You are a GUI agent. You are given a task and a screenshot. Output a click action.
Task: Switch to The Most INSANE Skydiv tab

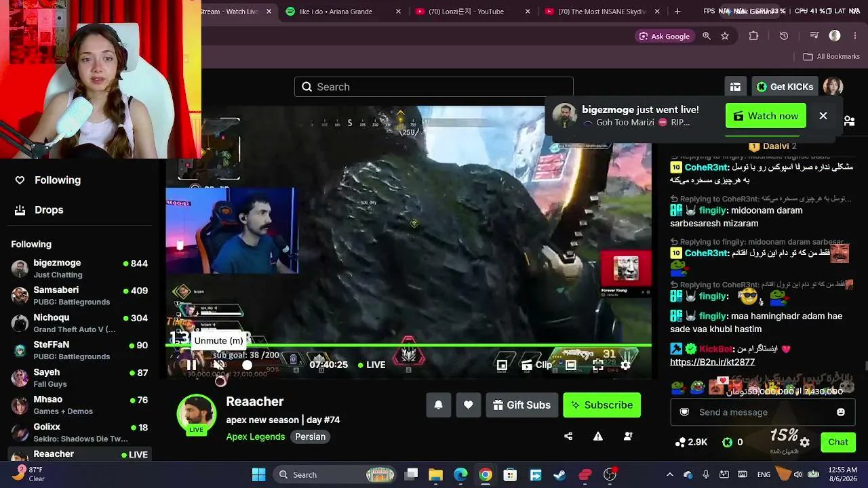(602, 12)
